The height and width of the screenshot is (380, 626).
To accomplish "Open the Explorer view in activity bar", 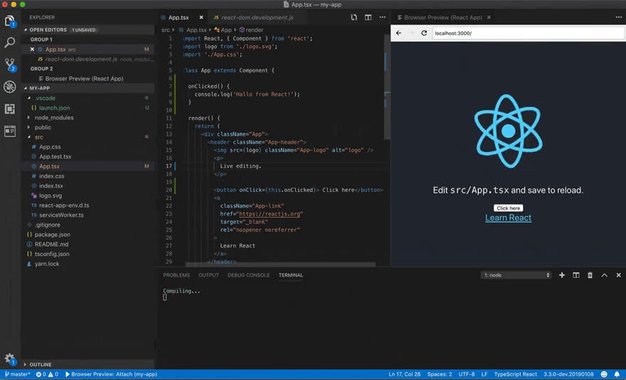I will [x=10, y=21].
